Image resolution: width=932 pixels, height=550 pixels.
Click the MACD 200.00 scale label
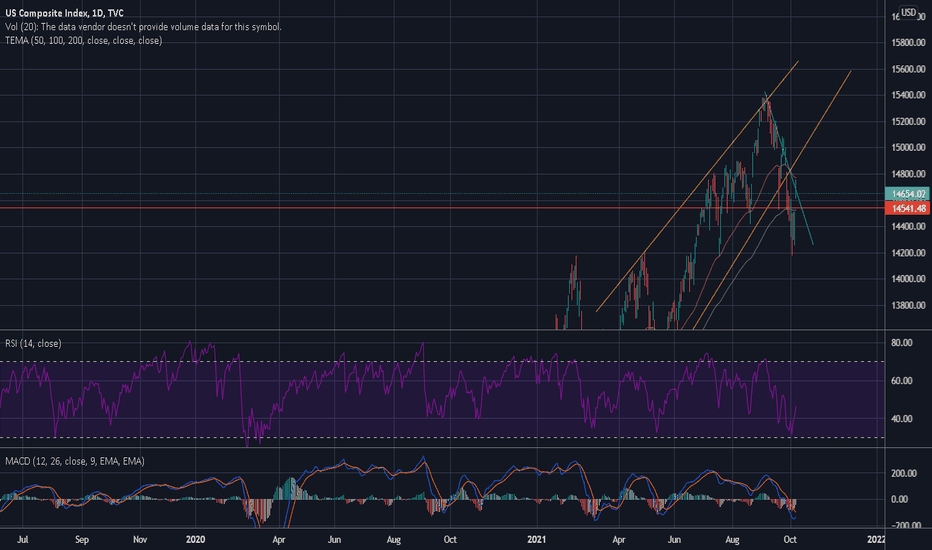pyautogui.click(x=903, y=473)
